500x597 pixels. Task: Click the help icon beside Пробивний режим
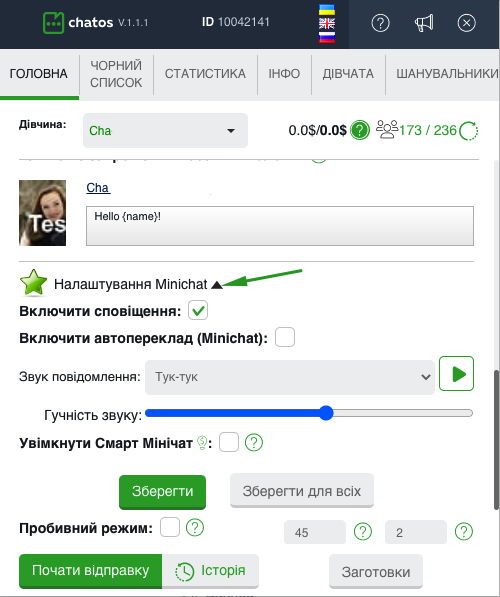(x=195, y=528)
